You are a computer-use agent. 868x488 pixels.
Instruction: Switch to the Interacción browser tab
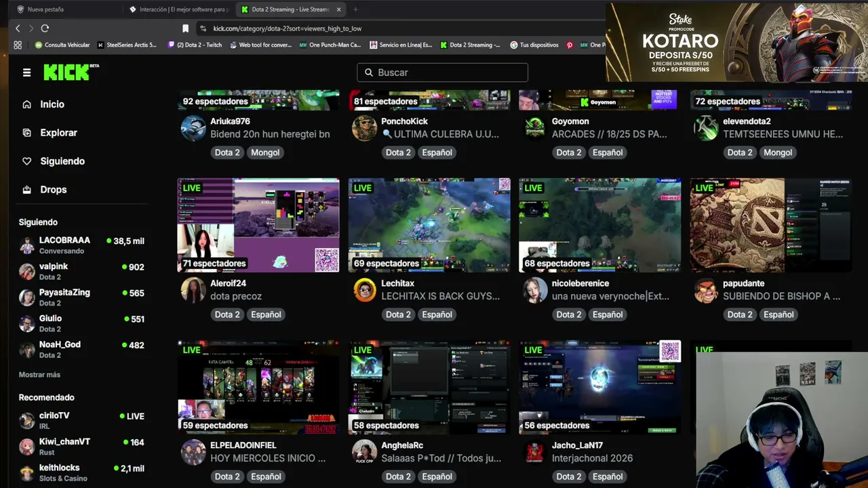178,9
